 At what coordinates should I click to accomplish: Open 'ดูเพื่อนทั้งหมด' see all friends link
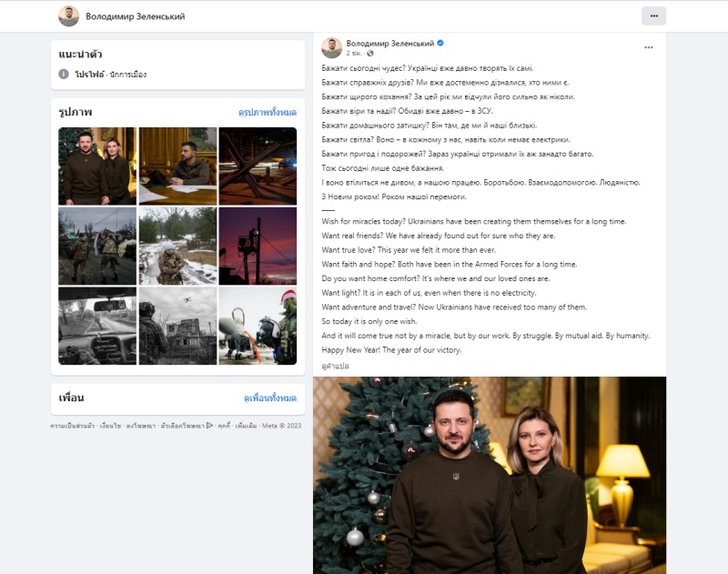pos(269,398)
